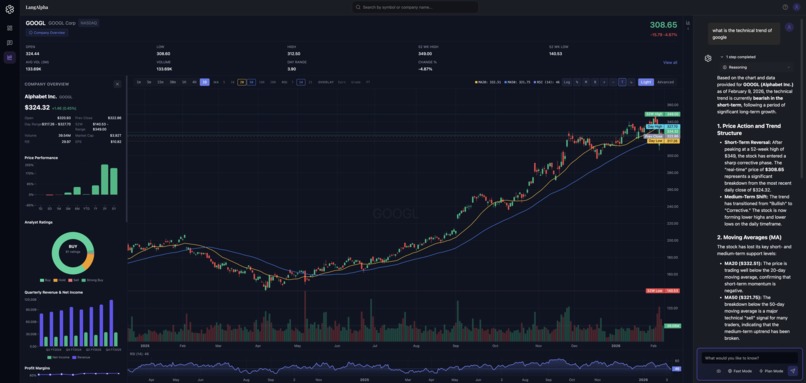806x383 pixels.
Task: Expand the Reasoning dropdown
Action: coord(757,67)
